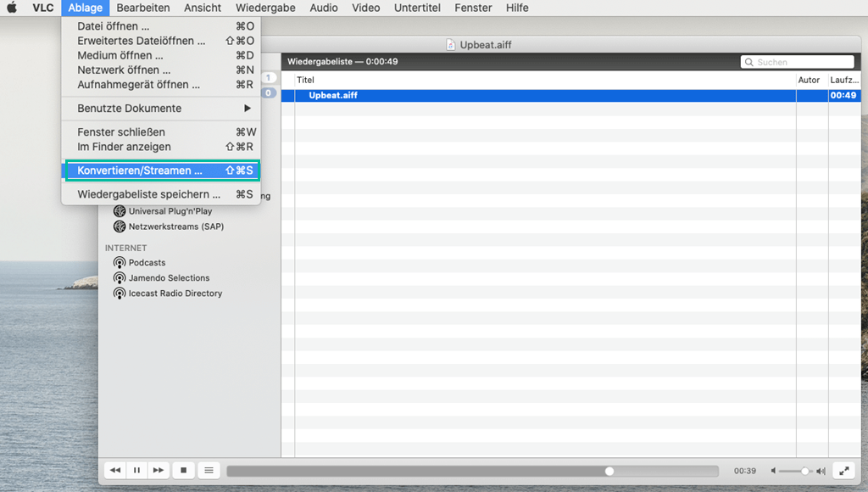Sort the playlist by the Laufzeit column
The image size is (868, 492).
(x=845, y=80)
